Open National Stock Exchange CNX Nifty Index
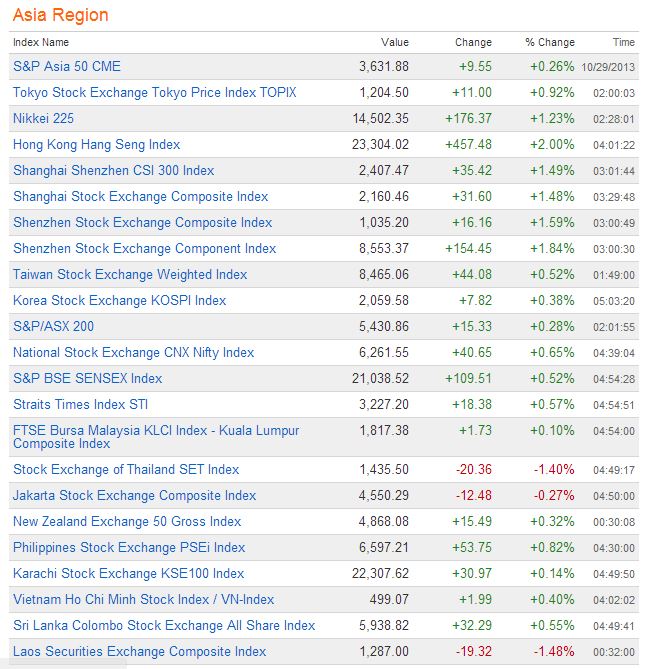This screenshot has width=656, height=669. (x=133, y=352)
